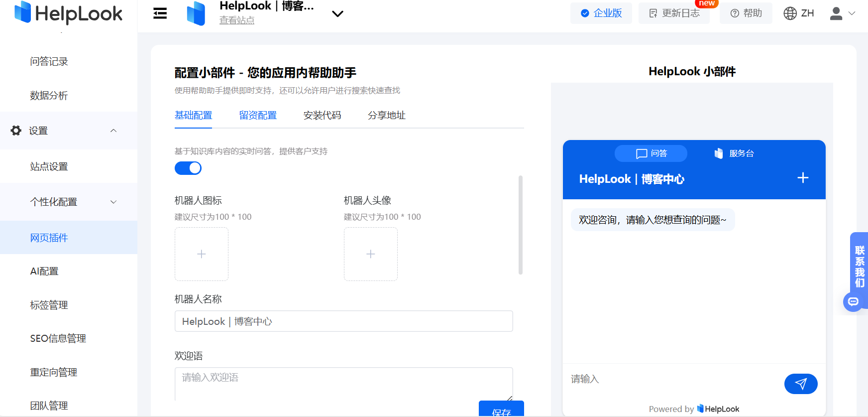Viewport: 868px width, 417px height.
Task: Open SEO信息管理 in sidebar
Action: (x=58, y=338)
